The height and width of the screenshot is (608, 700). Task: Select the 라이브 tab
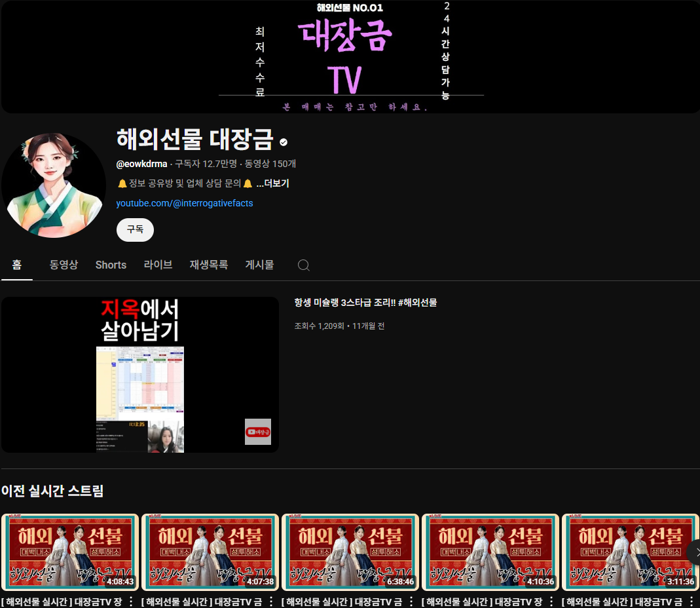point(158,265)
